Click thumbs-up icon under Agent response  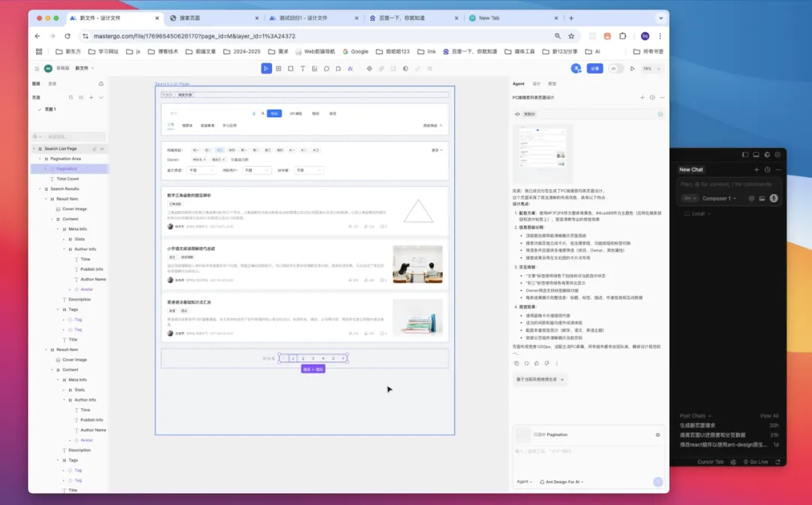click(x=536, y=363)
